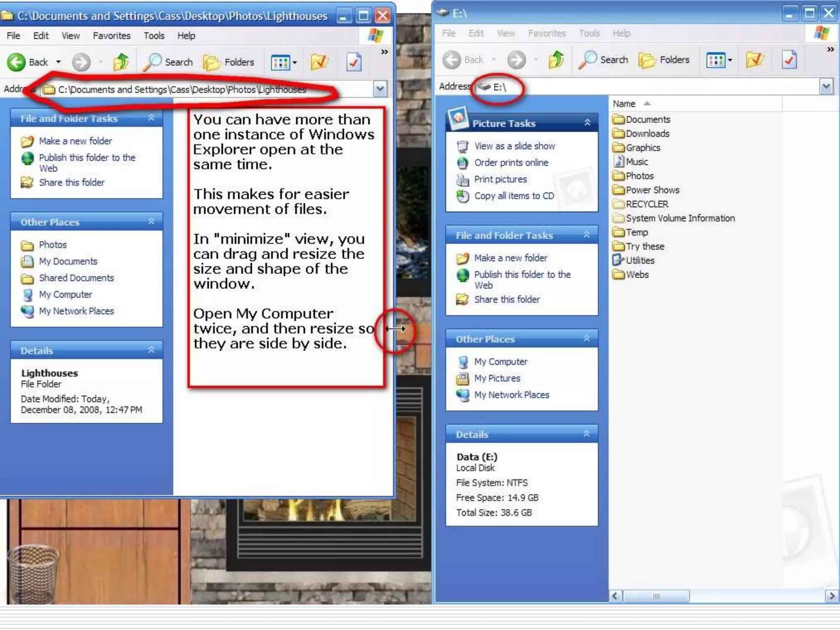Open Favorites menu in Lighthouses window
840x630 pixels.
tap(111, 36)
